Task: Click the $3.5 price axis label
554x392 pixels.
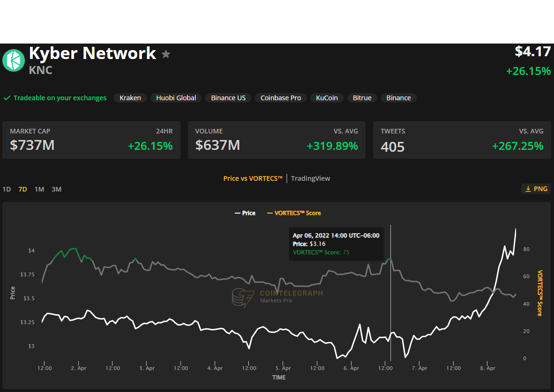Action: pos(29,298)
